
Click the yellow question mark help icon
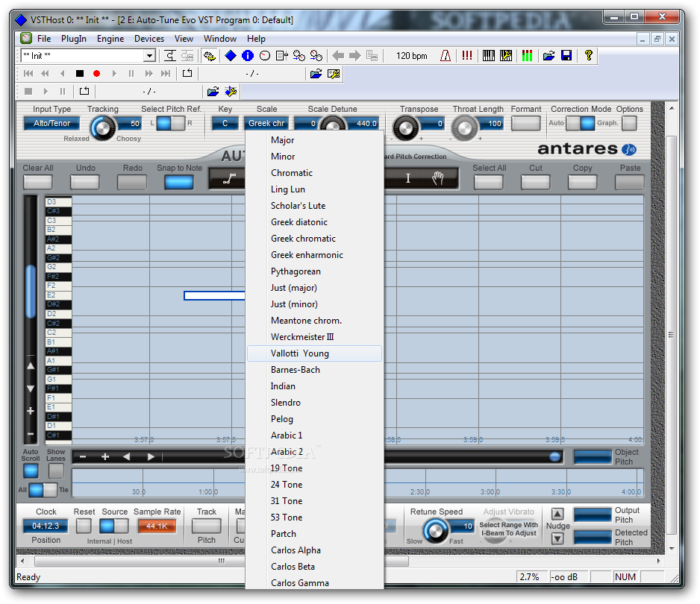[x=588, y=56]
